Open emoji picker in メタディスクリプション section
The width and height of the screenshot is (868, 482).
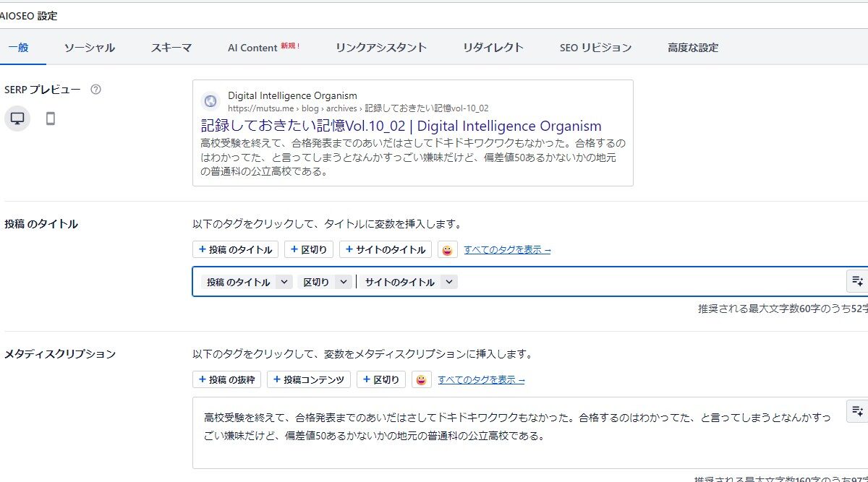[422, 380]
